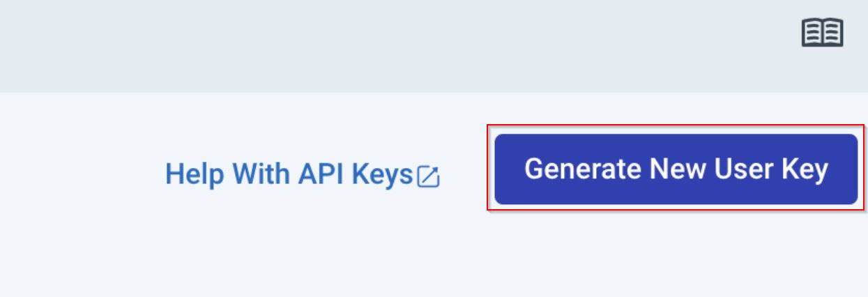The image size is (868, 297).
Task: Click the dark blue key generation button
Action: coord(676,169)
